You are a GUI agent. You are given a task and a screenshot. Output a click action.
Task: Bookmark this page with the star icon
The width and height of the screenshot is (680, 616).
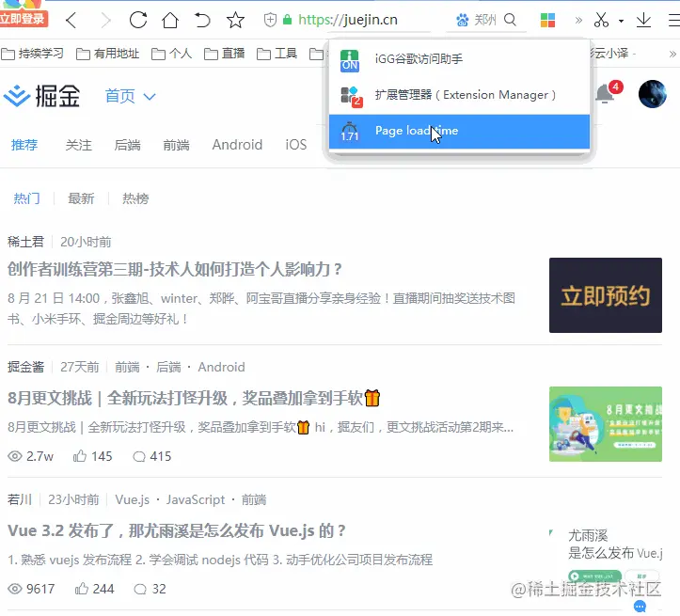pos(235,20)
